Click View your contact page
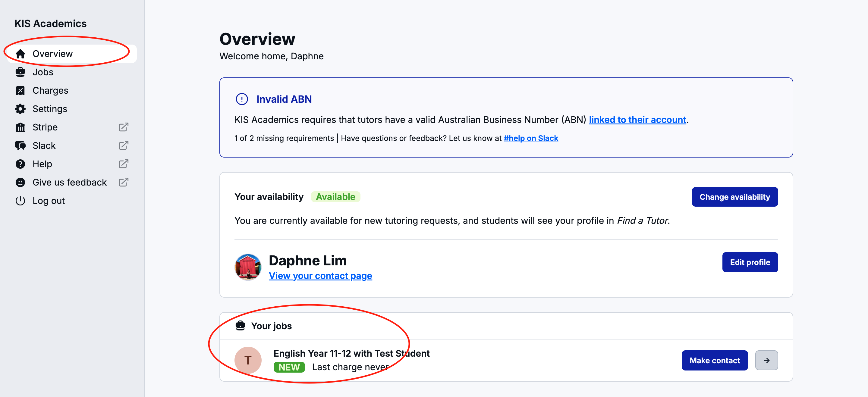The width and height of the screenshot is (868, 397). point(320,275)
